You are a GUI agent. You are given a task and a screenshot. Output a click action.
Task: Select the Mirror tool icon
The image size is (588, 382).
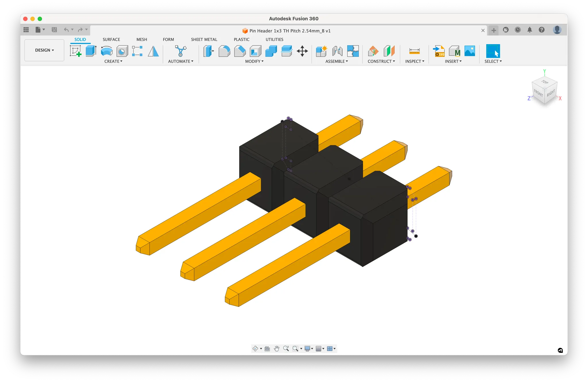tap(153, 51)
